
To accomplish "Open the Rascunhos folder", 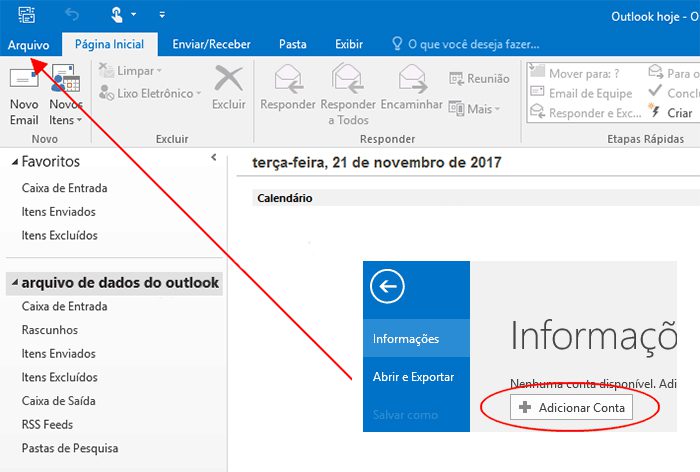I will click(50, 330).
